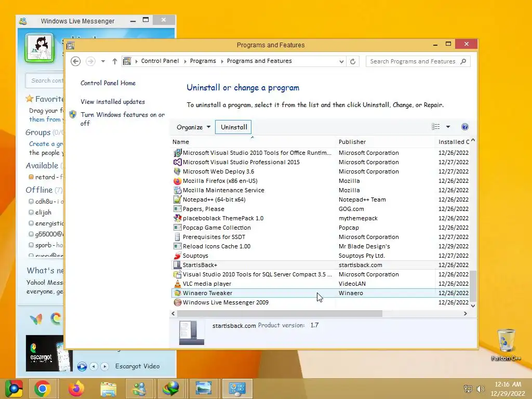The image size is (532, 399).
Task: Sort by the Publisher column header
Action: click(x=385, y=142)
